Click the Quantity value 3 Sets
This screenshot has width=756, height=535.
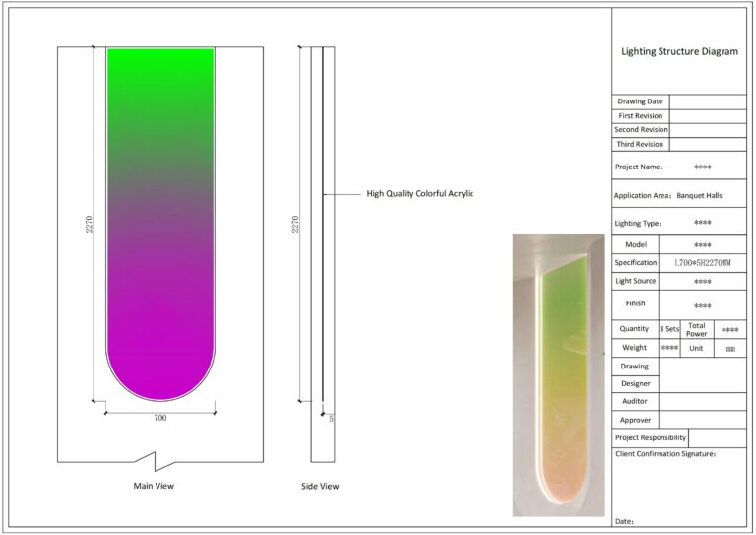[x=668, y=329]
